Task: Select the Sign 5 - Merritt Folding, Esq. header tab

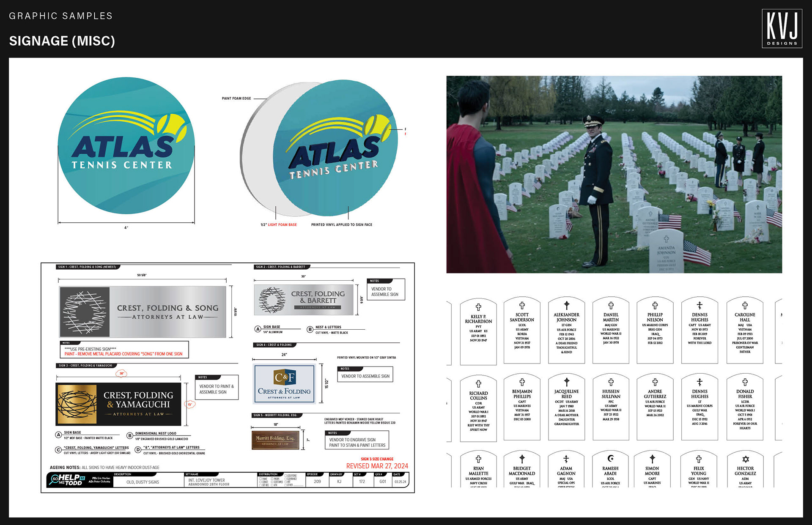Action: tap(276, 415)
